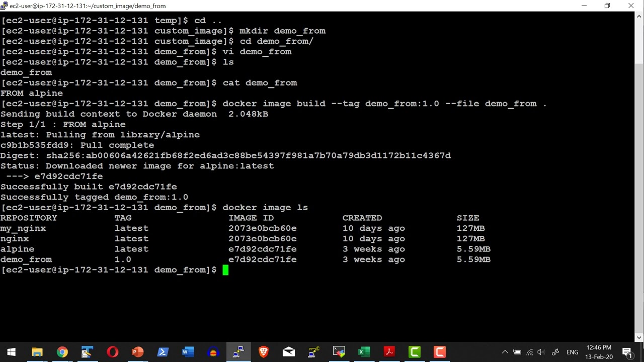Click the terminal scrollbar down arrow
Image resolution: width=644 pixels, height=362 pixels.
639,337
